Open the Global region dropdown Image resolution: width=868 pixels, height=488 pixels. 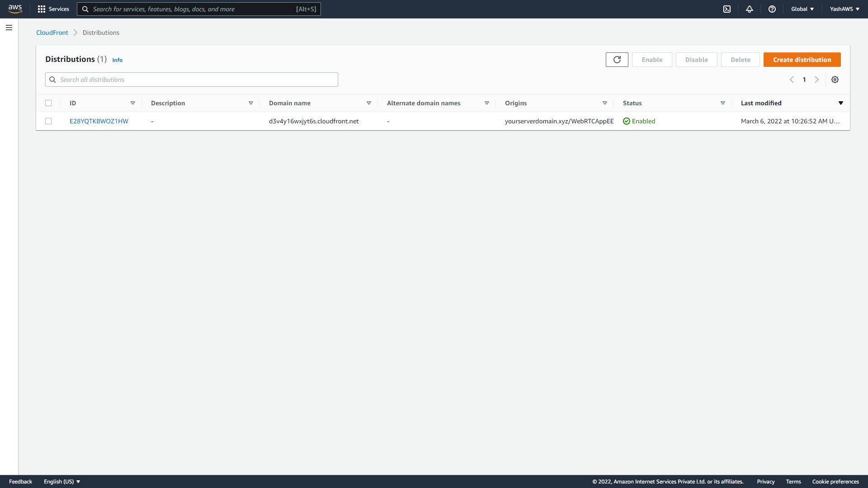point(802,9)
